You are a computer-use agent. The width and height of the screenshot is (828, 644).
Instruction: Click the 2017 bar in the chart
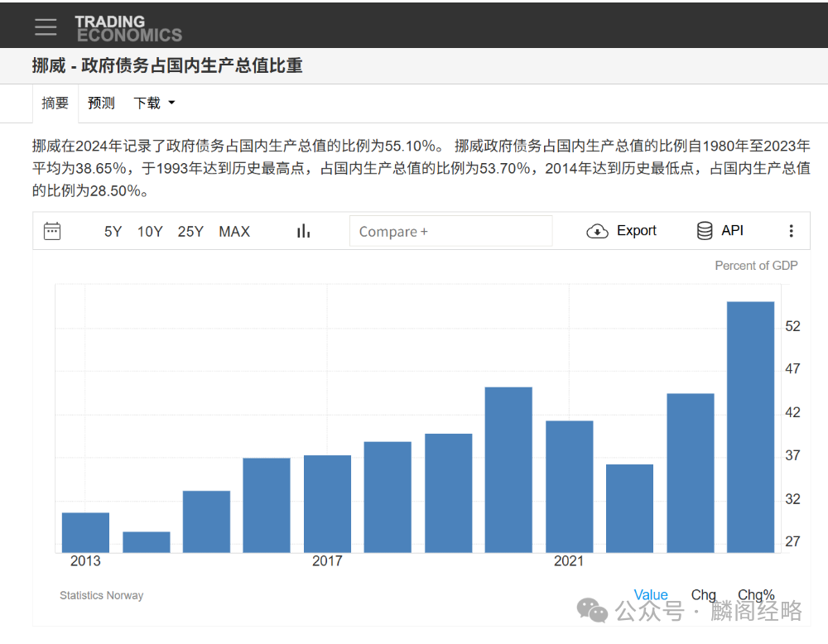pos(327,504)
